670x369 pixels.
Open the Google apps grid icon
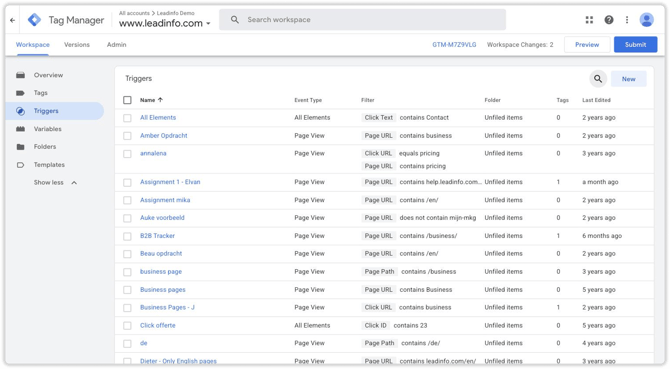point(589,20)
